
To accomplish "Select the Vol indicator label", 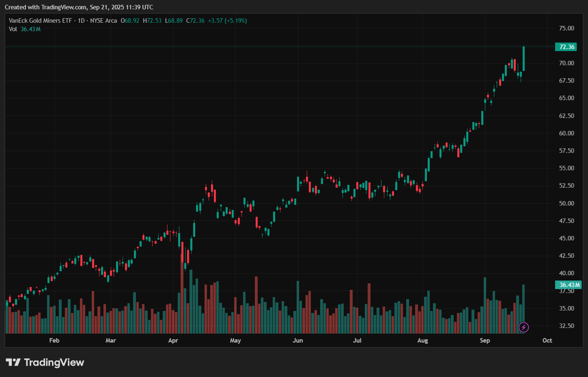I will click(x=13, y=29).
